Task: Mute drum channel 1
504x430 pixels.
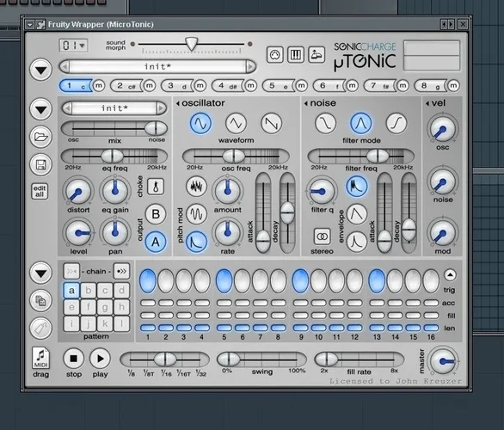Action: [99, 86]
